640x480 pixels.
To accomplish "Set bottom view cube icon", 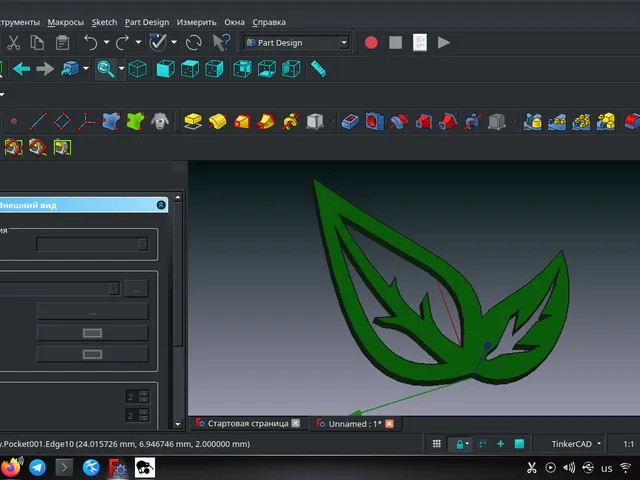I will click(267, 69).
